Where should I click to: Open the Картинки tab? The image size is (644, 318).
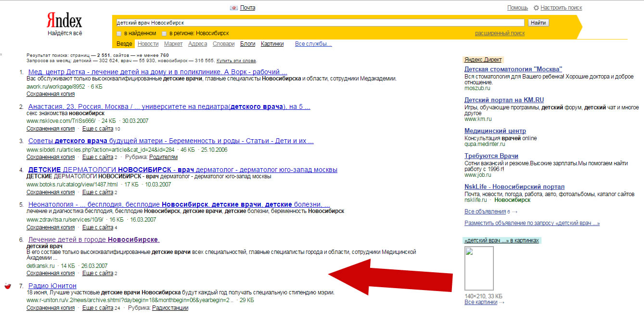pos(272,44)
